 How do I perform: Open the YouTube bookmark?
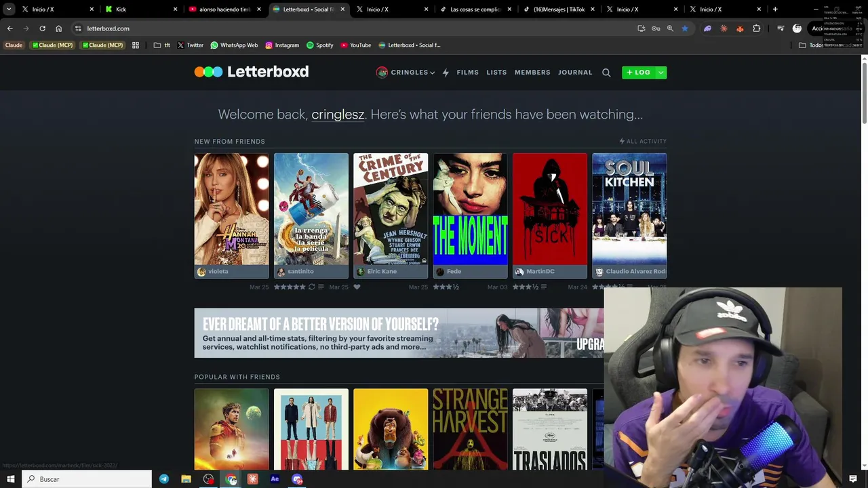[x=356, y=45]
